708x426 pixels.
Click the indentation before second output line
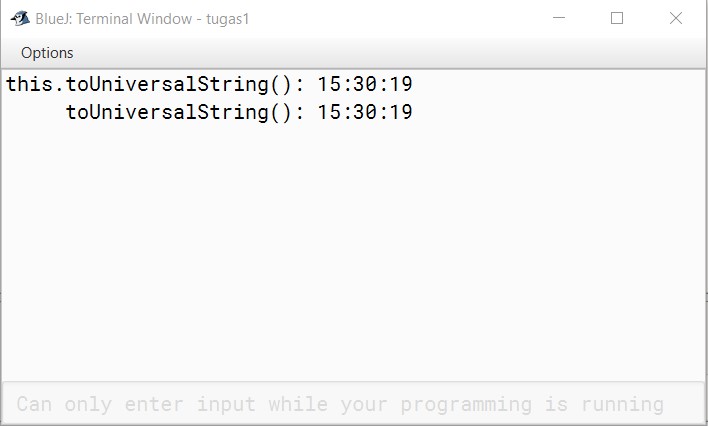coord(35,112)
